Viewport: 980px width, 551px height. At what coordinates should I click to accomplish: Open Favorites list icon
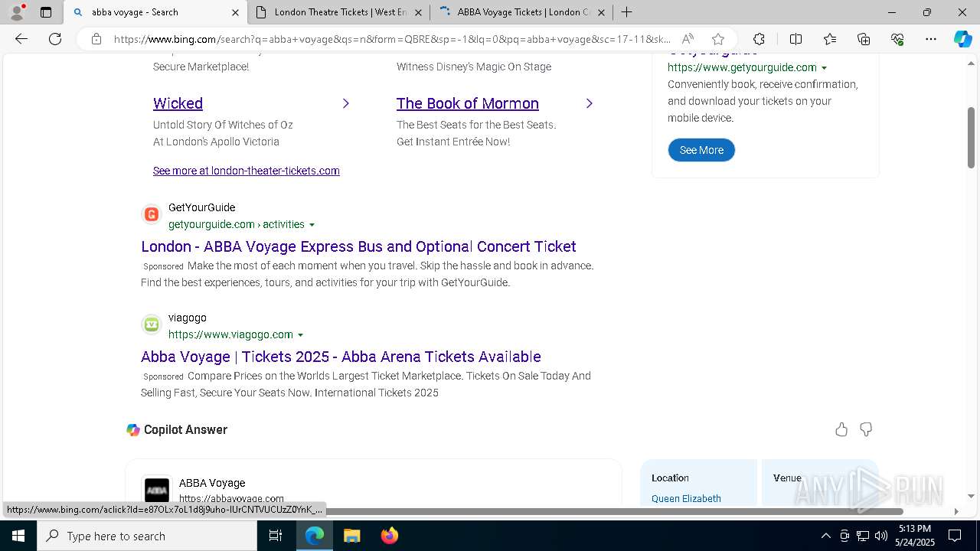pyautogui.click(x=830, y=39)
